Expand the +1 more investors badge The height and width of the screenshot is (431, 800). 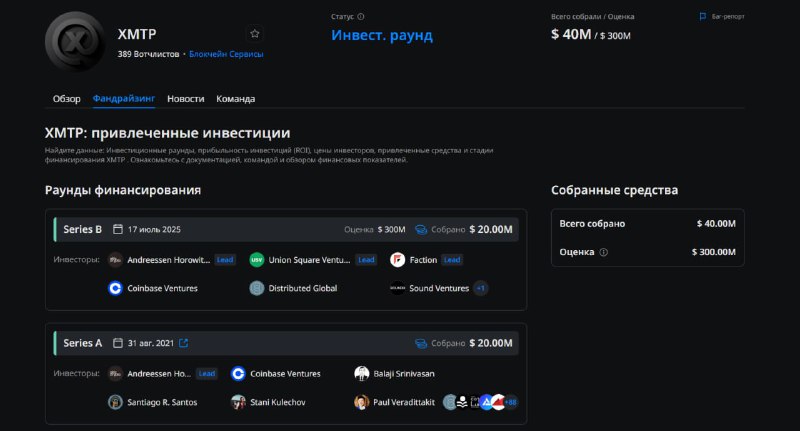pos(481,288)
